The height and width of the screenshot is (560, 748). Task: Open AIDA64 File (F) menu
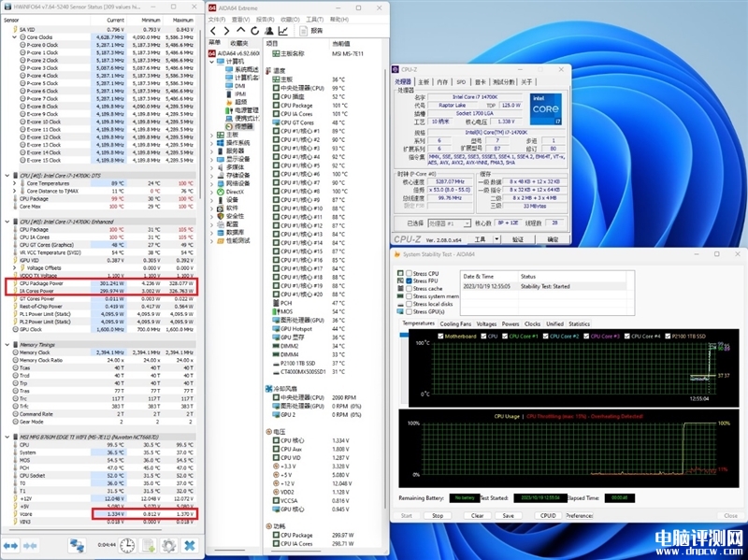pos(217,20)
